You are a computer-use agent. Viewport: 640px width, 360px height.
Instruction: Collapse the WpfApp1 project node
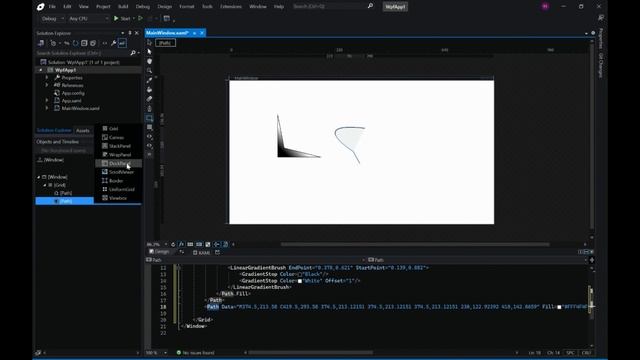tap(40, 70)
